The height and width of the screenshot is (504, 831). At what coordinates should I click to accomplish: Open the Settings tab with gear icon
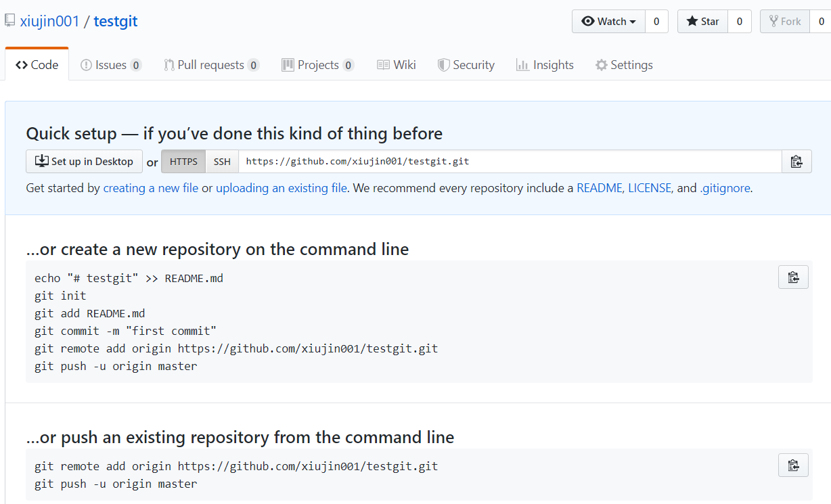pyautogui.click(x=624, y=65)
